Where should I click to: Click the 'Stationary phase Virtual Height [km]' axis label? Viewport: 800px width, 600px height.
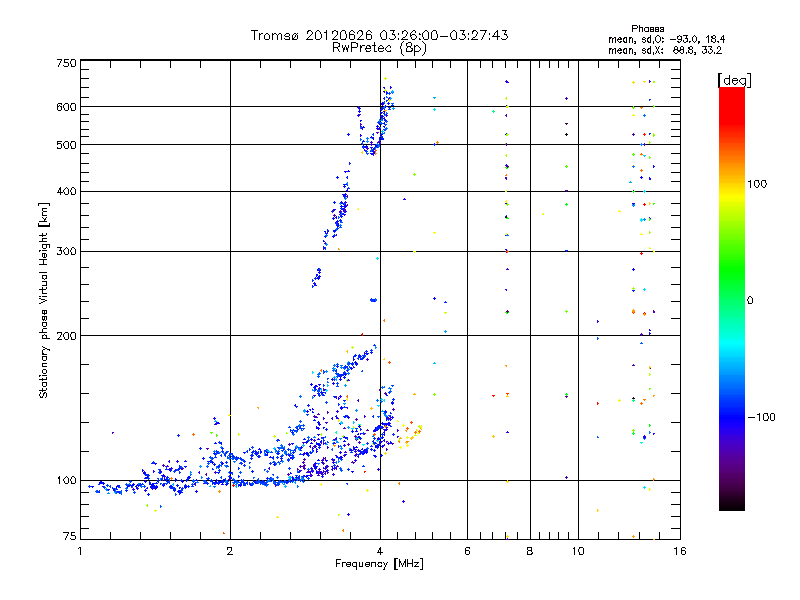(x=44, y=300)
